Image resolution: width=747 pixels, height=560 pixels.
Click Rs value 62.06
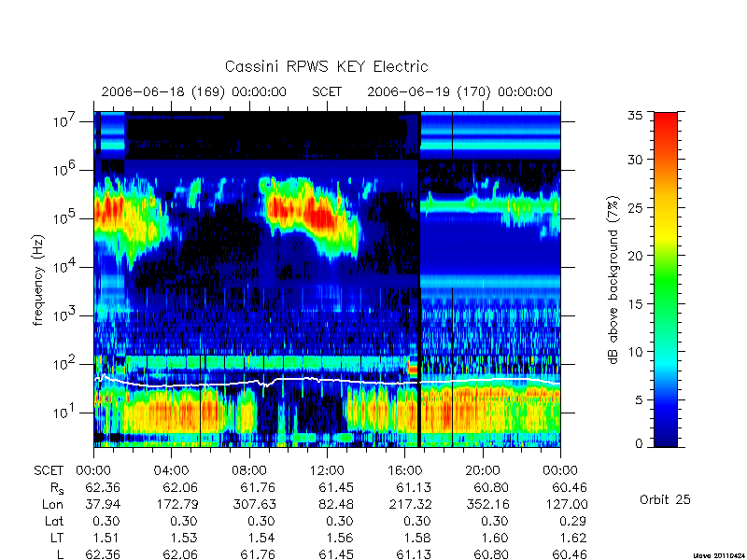tap(180, 487)
